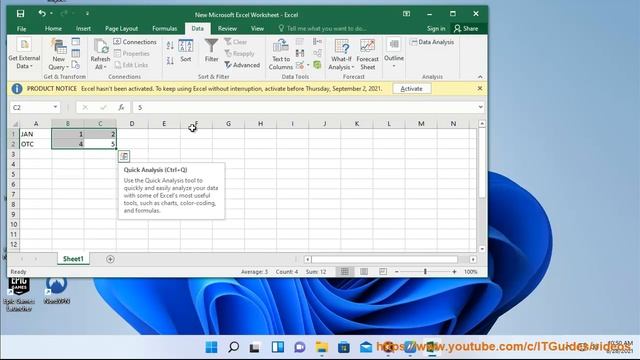Click Quick Analysis button near selection
Screen dimensions: 640x360
(x=124, y=156)
